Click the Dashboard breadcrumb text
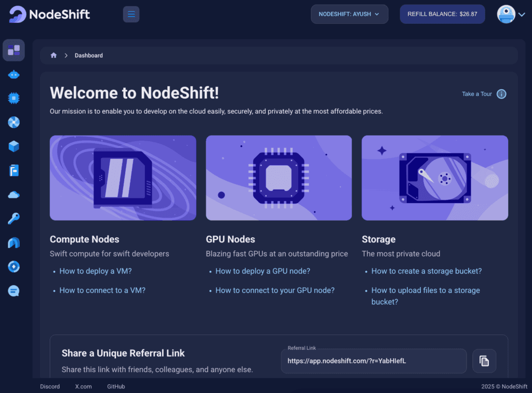532x393 pixels. pos(88,55)
